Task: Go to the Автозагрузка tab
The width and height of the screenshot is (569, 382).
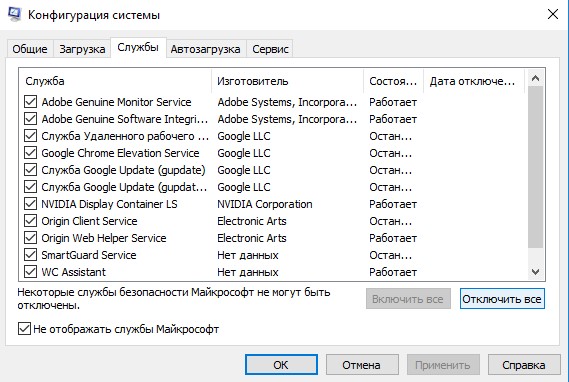Action: 205,49
